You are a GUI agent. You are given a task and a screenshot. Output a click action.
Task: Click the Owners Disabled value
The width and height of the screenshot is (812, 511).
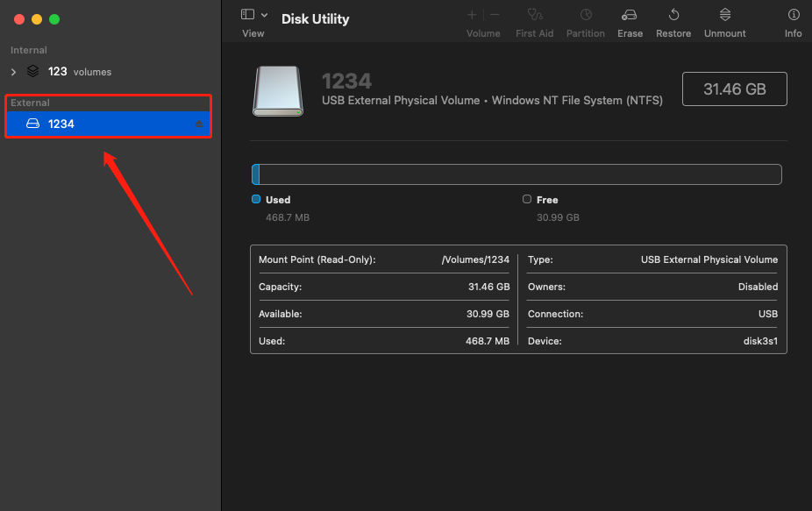coord(759,287)
